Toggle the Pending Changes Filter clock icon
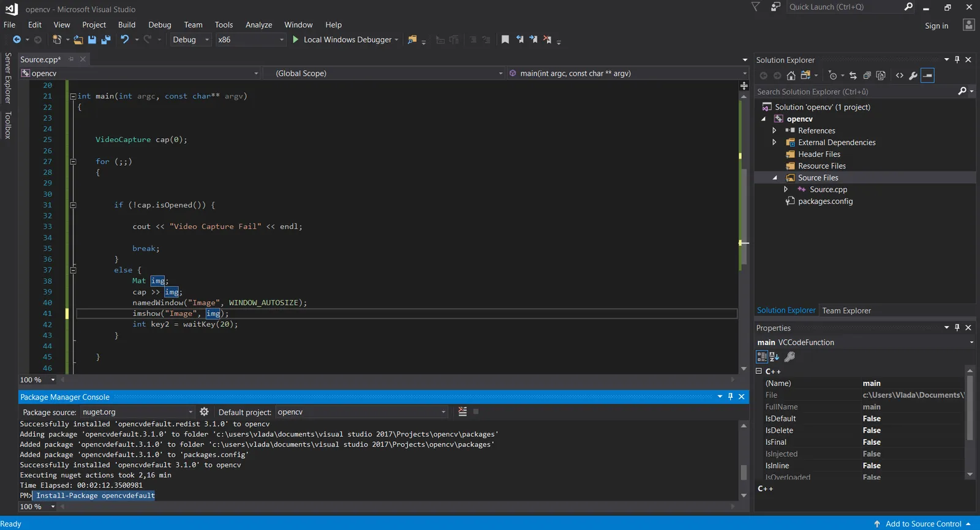980x530 pixels. [x=832, y=76]
